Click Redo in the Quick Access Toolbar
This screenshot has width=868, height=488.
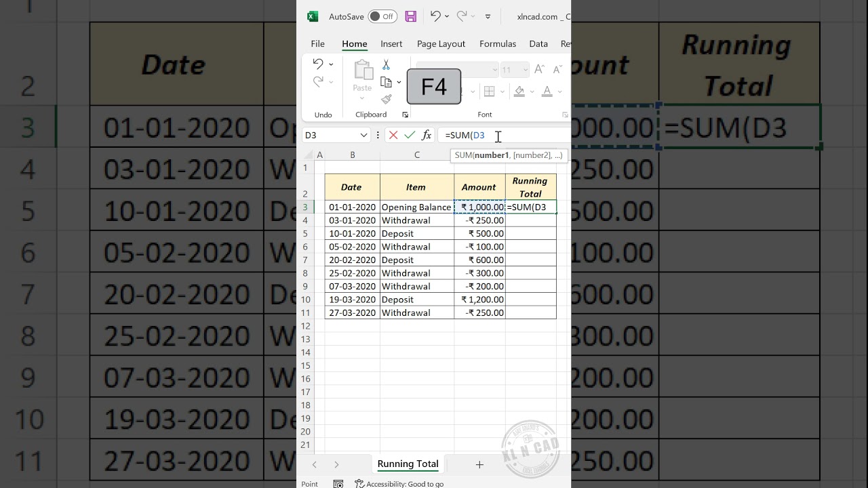pyautogui.click(x=462, y=16)
